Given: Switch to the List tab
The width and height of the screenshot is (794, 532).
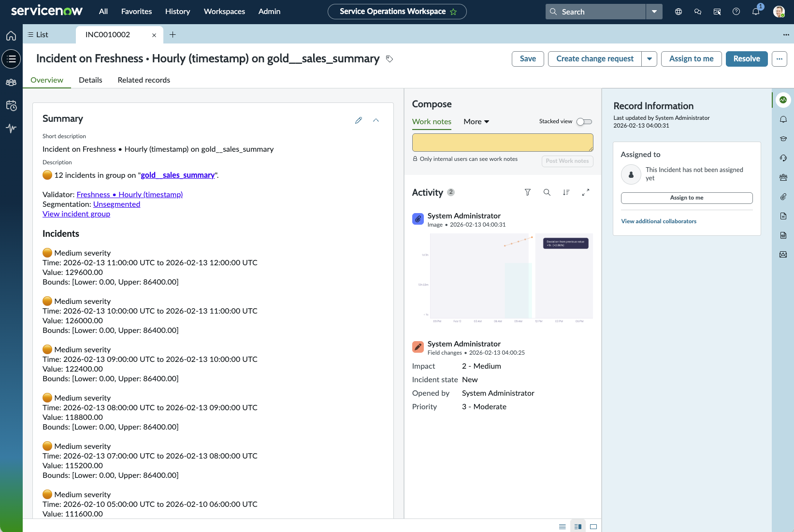Looking at the screenshot, I should (38, 35).
